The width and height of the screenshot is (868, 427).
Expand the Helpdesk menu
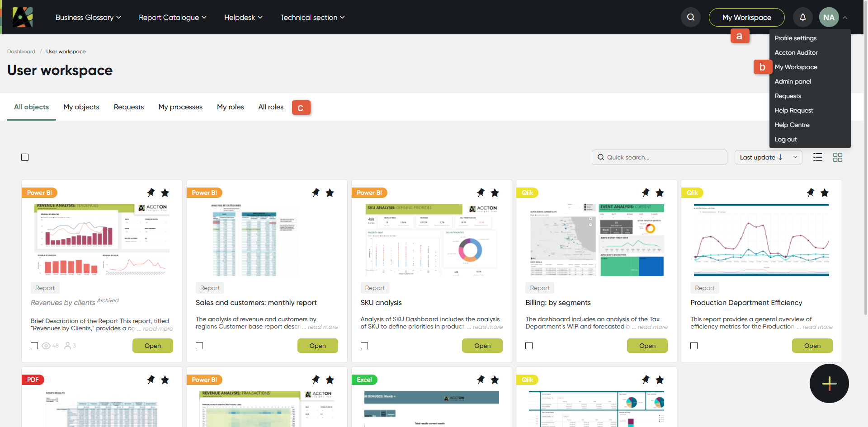click(x=243, y=17)
